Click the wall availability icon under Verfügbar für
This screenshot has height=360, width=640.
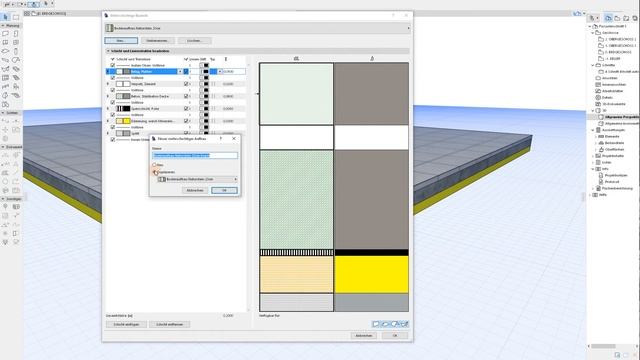coord(376,324)
